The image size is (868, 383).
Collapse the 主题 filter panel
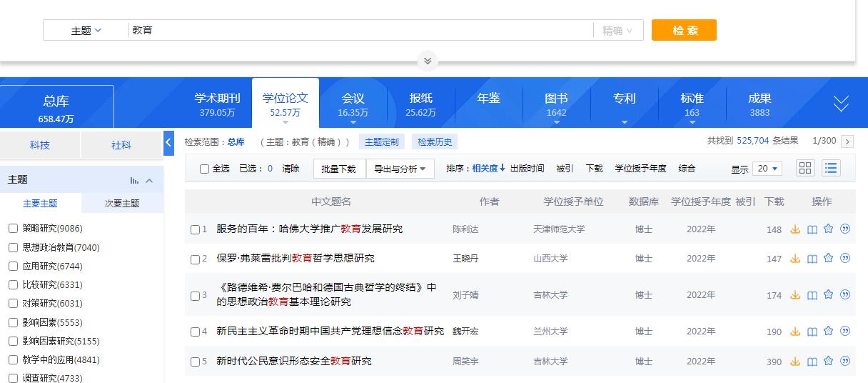click(149, 181)
